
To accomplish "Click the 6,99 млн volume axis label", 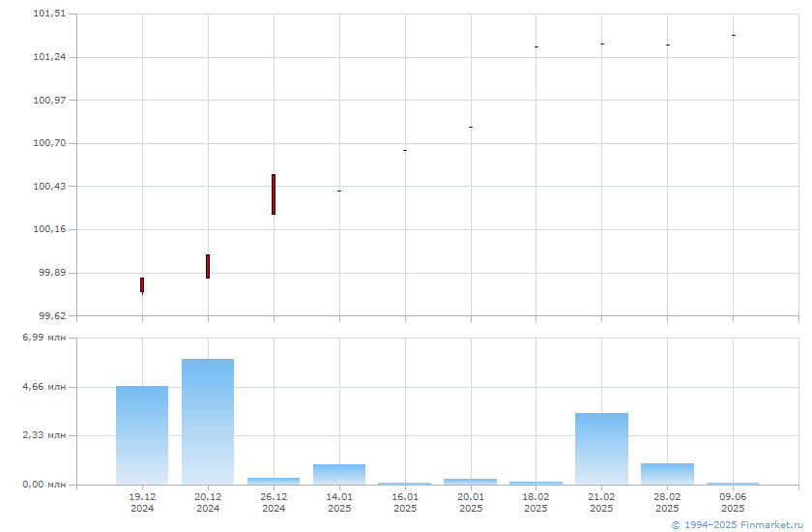I will point(44,338).
